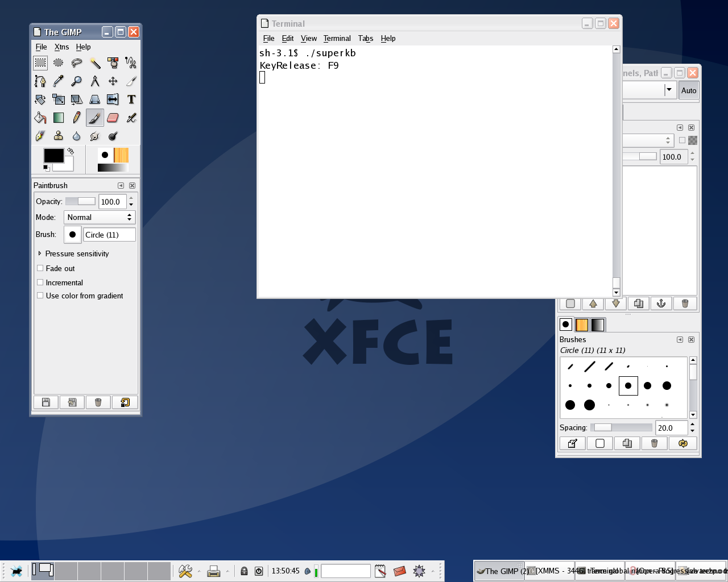Screen dimensions: 728x582
Task: Select the Move tool
Action: (x=113, y=81)
